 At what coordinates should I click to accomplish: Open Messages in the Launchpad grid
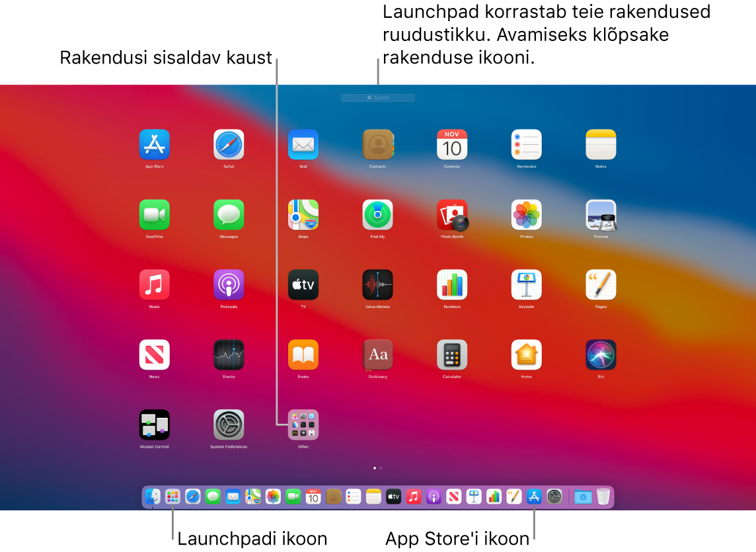pos(229,215)
